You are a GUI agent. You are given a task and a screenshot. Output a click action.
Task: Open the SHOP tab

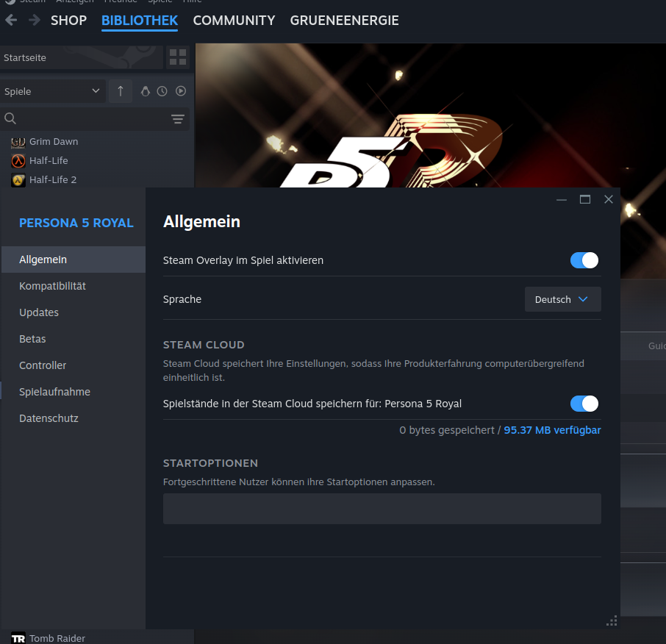click(x=69, y=21)
